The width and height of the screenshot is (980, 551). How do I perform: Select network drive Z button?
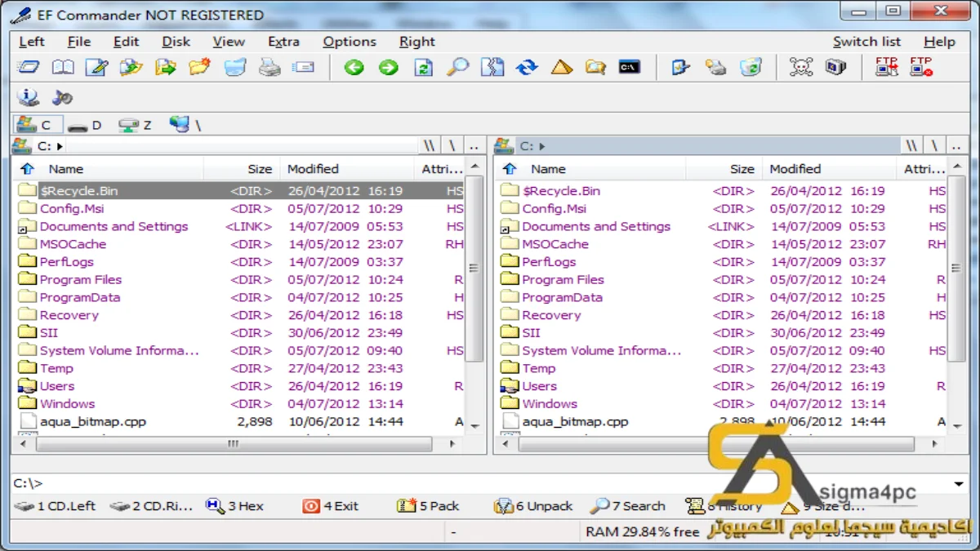pyautogui.click(x=136, y=126)
